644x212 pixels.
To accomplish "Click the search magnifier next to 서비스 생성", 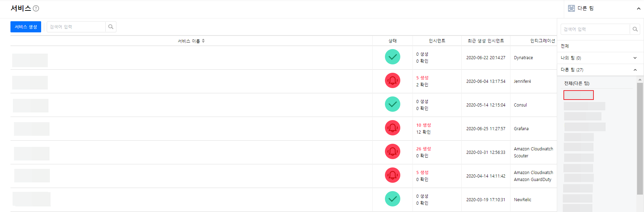I will 111,27.
